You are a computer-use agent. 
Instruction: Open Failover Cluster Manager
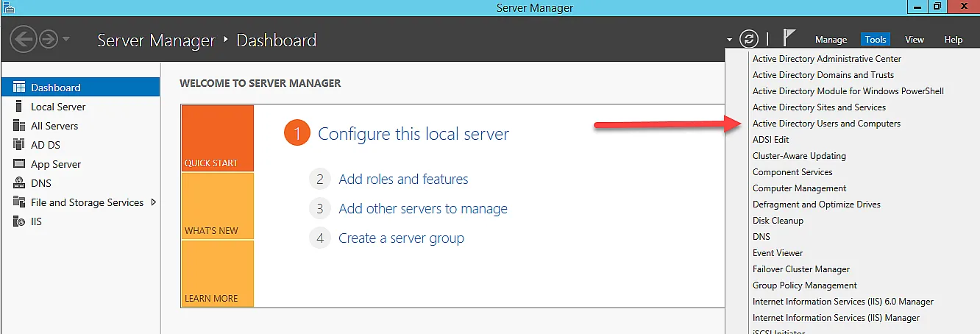pos(801,269)
